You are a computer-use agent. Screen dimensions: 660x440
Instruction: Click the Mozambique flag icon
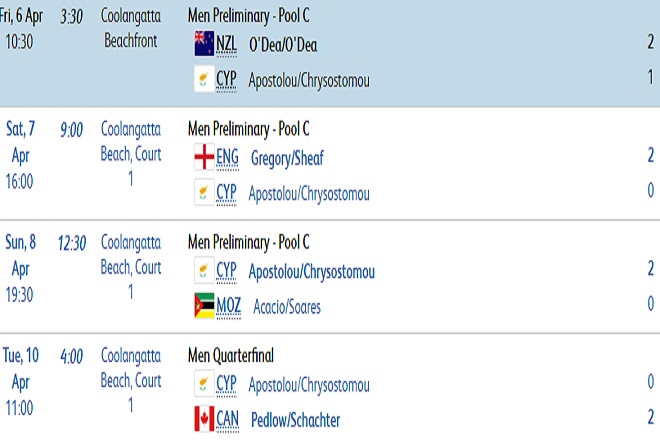tap(203, 306)
